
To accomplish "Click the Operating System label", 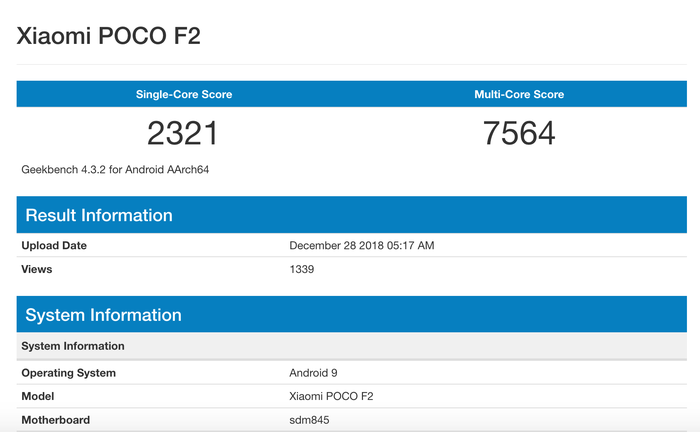I will [x=68, y=373].
